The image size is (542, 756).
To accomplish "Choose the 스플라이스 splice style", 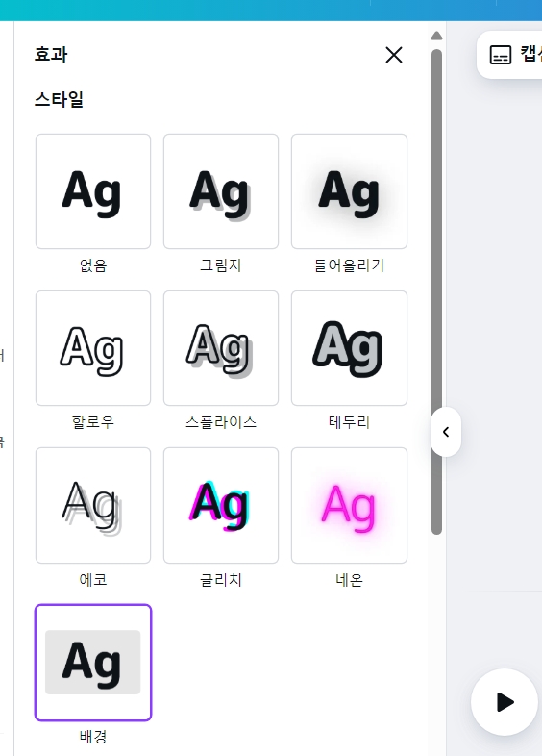I will tap(221, 348).
